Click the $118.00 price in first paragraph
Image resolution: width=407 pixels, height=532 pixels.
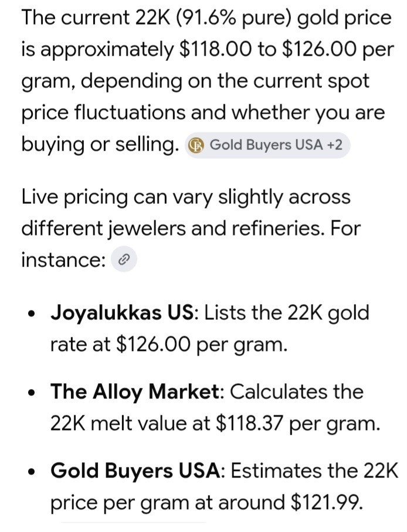(x=215, y=50)
